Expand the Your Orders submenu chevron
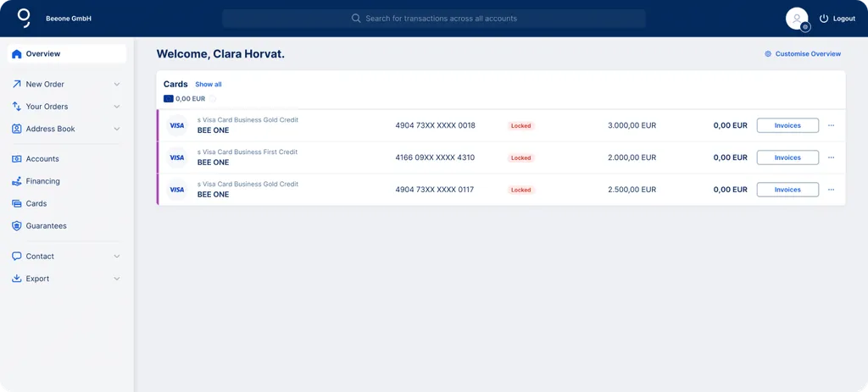This screenshot has height=392, width=868. [117, 107]
